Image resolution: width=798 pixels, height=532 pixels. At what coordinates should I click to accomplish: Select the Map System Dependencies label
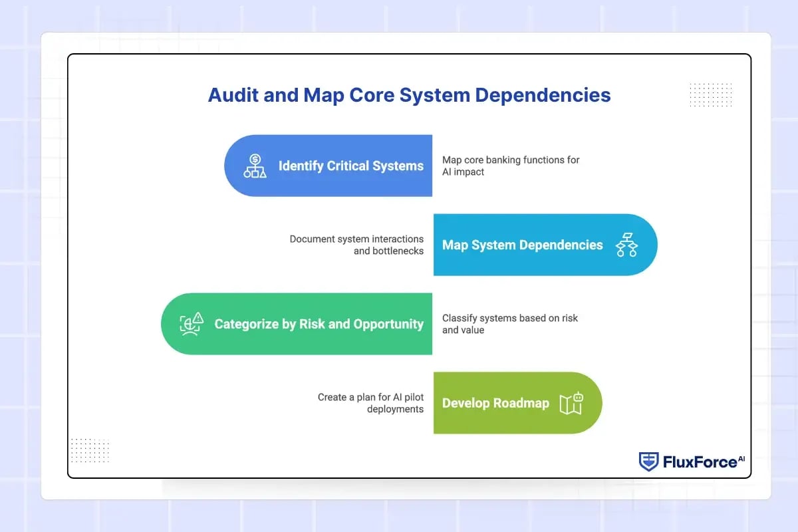pyautogui.click(x=522, y=245)
